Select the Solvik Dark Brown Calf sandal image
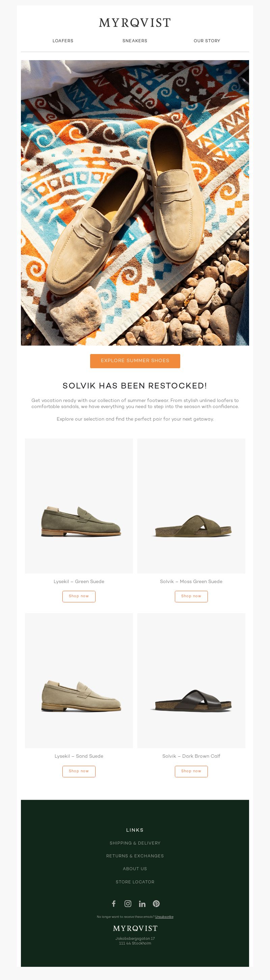This screenshot has width=270, height=980. 191,681
